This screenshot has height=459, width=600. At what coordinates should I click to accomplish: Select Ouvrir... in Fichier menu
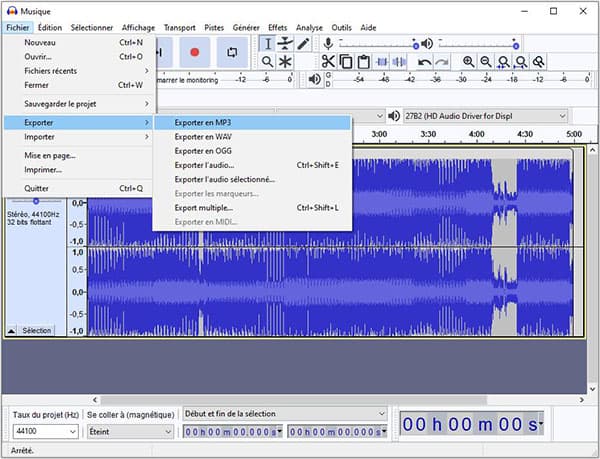coord(78,57)
